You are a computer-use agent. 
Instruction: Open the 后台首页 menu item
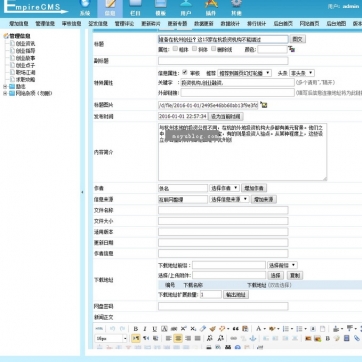click(283, 24)
